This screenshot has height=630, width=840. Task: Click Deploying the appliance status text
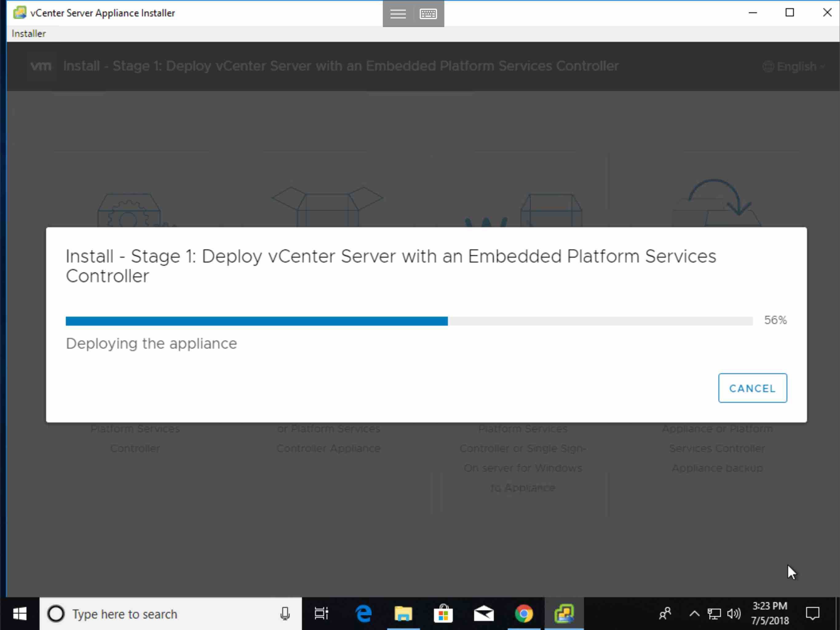(151, 344)
